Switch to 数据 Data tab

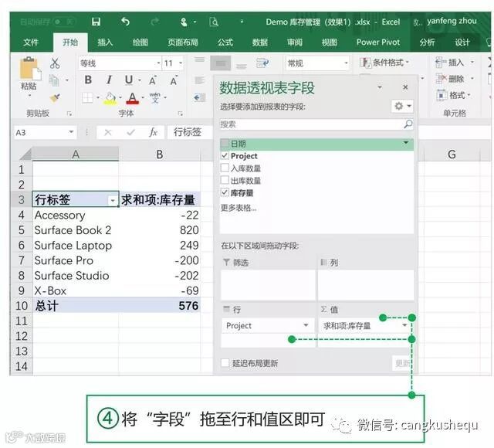point(260,42)
